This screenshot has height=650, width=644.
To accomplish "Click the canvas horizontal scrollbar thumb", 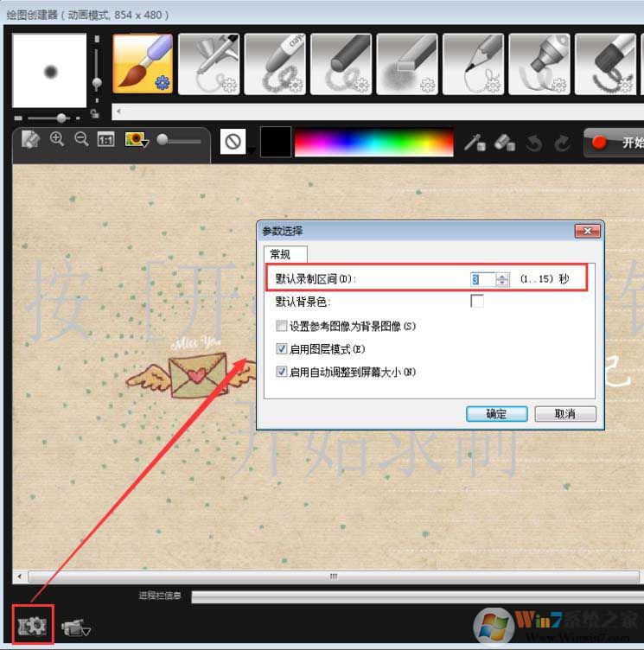I will (334, 577).
